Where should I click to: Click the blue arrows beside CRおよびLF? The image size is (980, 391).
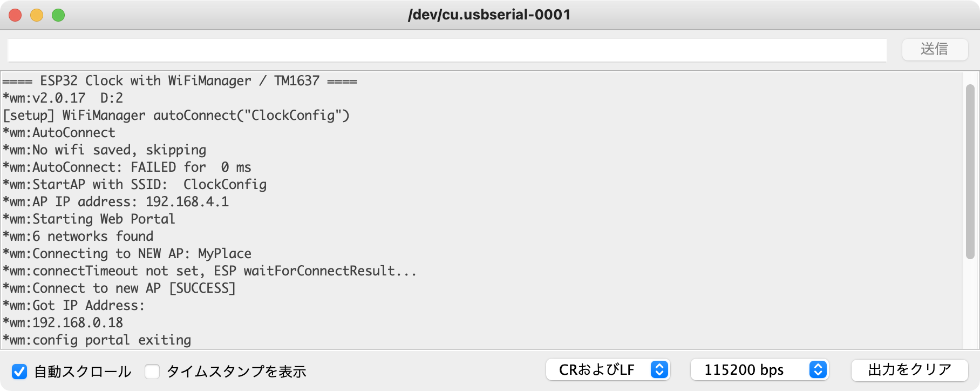coord(659,370)
